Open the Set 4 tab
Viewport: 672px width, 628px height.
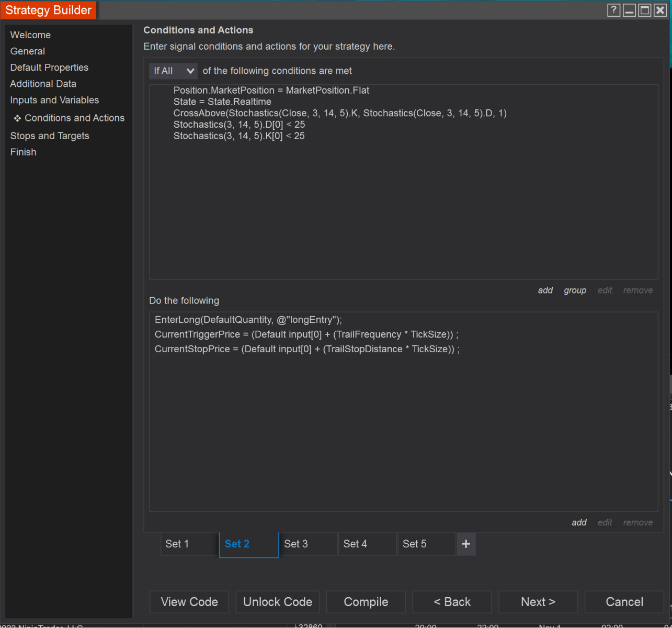pyautogui.click(x=367, y=544)
